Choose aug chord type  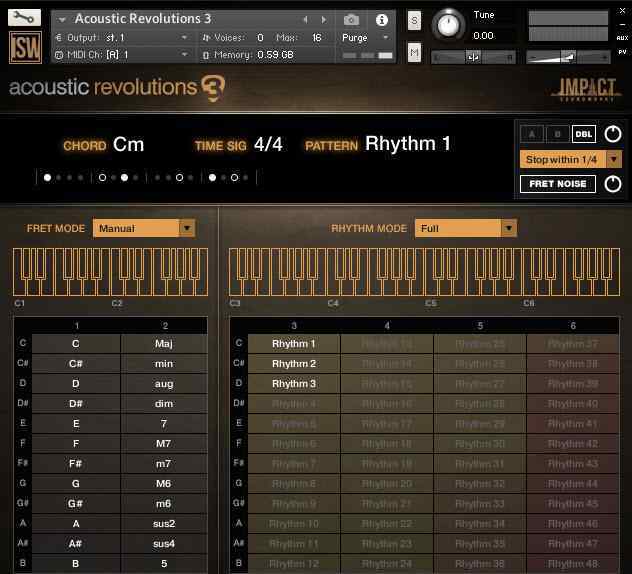[x=164, y=383]
